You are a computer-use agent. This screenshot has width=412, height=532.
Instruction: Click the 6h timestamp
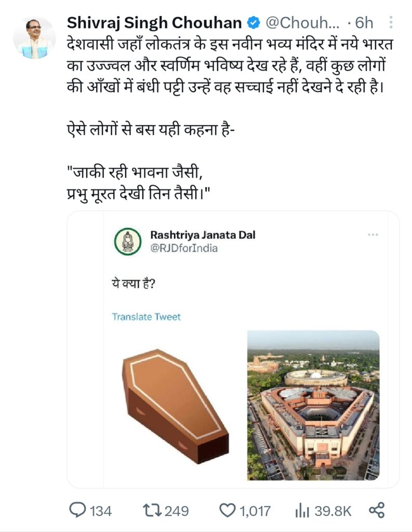(x=364, y=23)
